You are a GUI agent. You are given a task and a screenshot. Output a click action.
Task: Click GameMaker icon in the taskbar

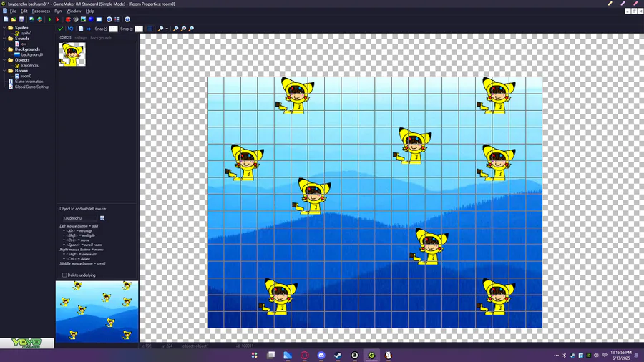pyautogui.click(x=371, y=355)
